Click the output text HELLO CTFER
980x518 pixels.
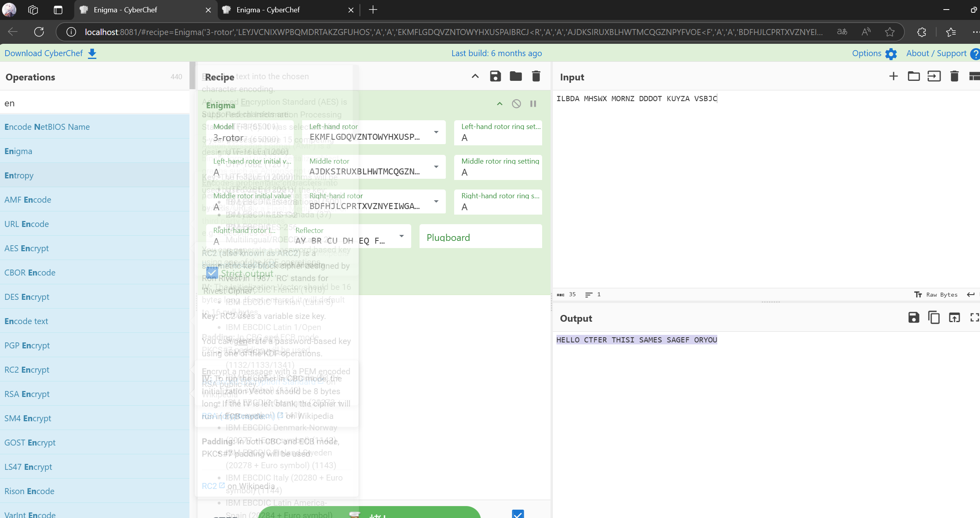[581, 340]
